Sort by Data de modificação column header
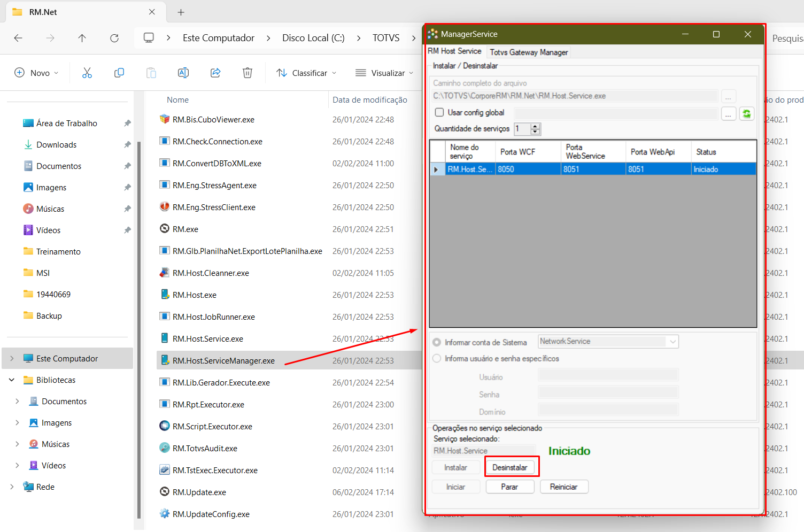804x532 pixels. click(370, 99)
